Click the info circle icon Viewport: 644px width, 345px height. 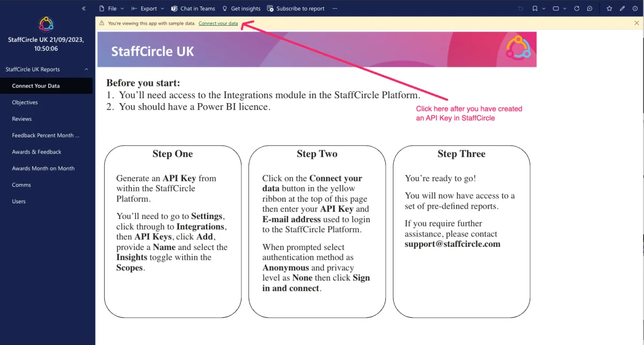pyautogui.click(x=635, y=9)
